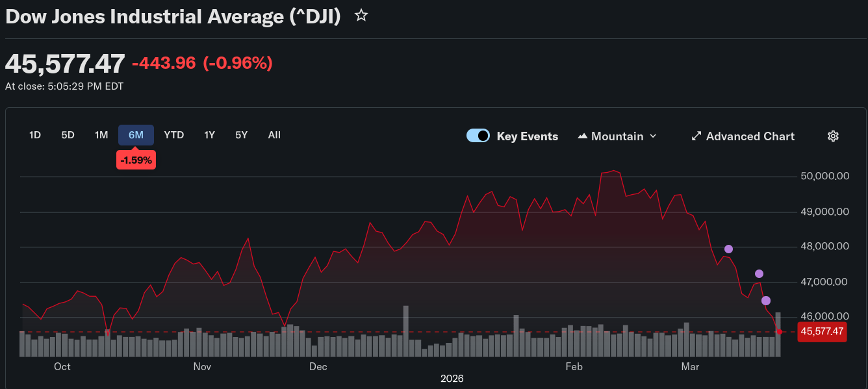Open chart settings gear icon
868x389 pixels.
pos(834,136)
